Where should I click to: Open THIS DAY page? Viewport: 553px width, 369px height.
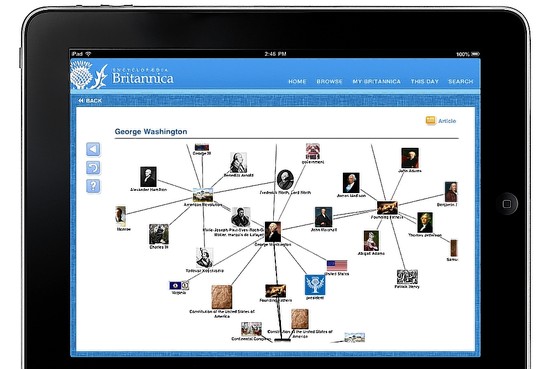click(x=425, y=81)
